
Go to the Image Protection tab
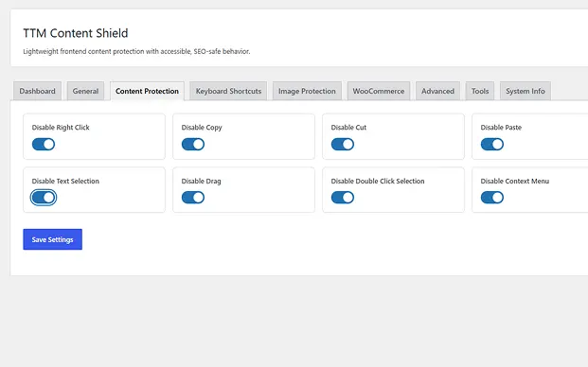click(x=307, y=91)
